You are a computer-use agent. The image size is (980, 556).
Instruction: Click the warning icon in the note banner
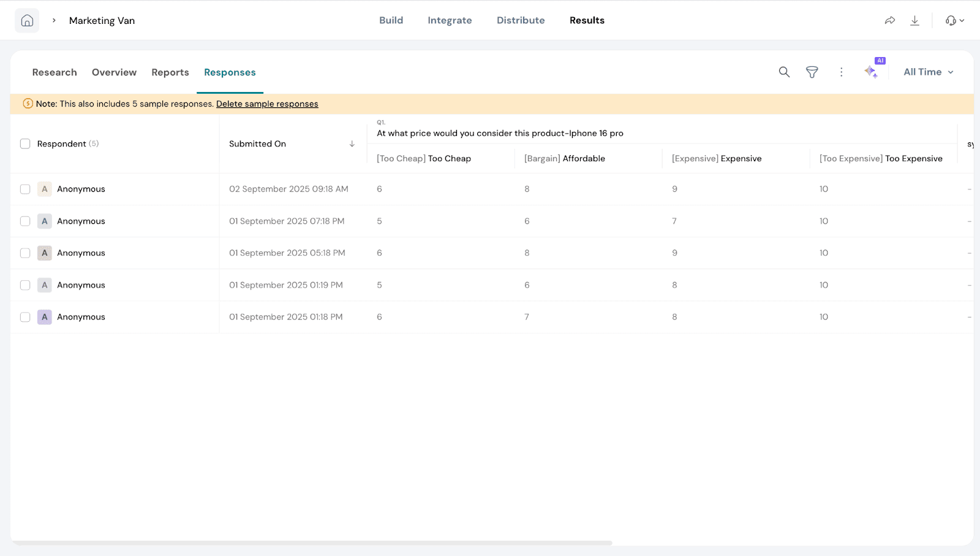(28, 104)
